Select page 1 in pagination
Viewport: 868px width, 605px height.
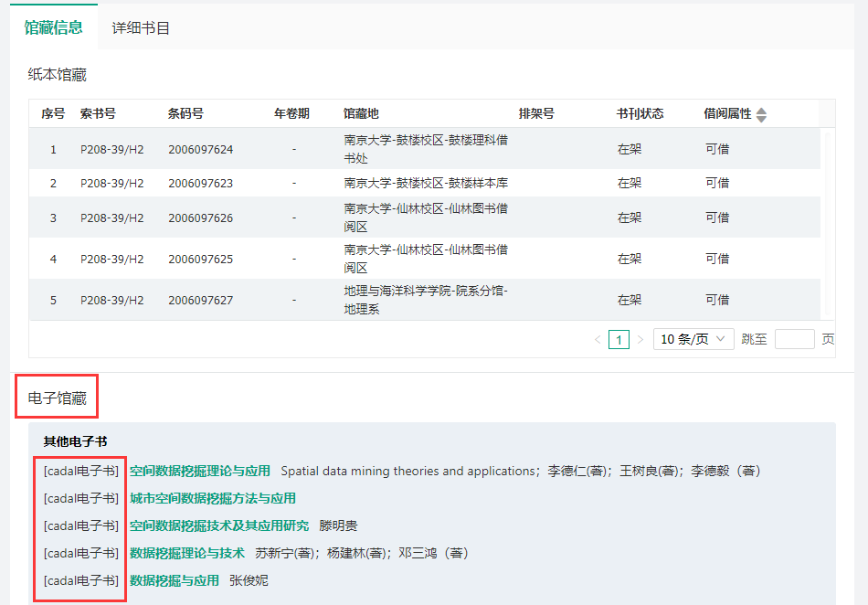click(x=619, y=340)
